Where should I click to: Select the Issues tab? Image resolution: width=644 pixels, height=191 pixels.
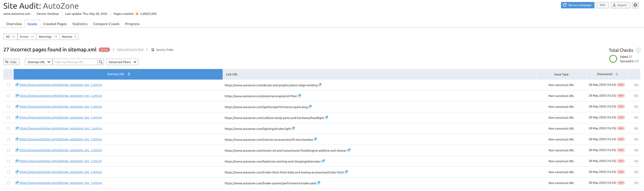coord(32,24)
